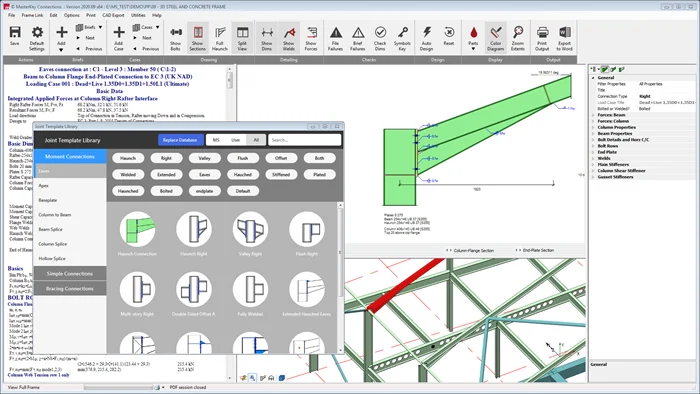This screenshot has width=700, height=394.
Task: Collapse the General property group
Action: point(593,78)
